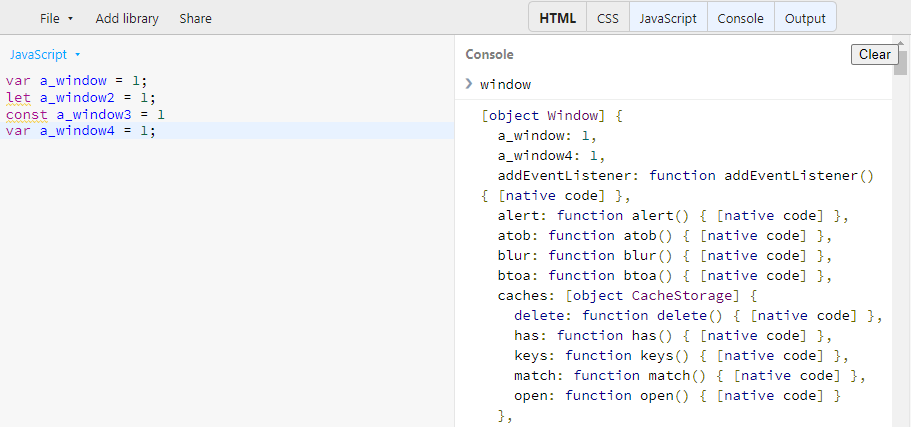Click the first line var a_window
Screen dimensions: 911x427
pos(227,81)
